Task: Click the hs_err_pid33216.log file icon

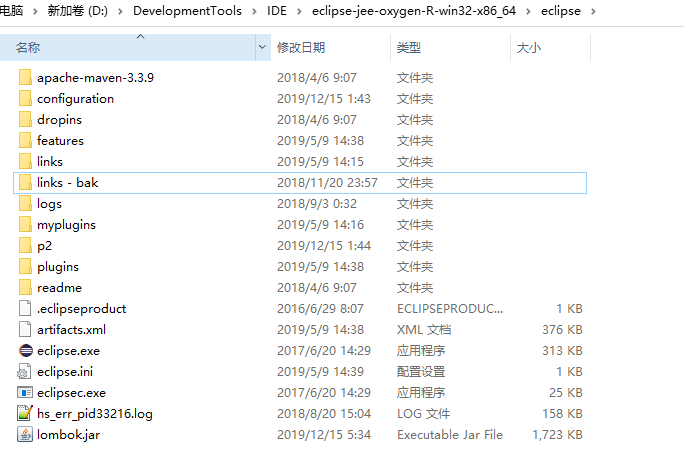Action: (x=26, y=414)
